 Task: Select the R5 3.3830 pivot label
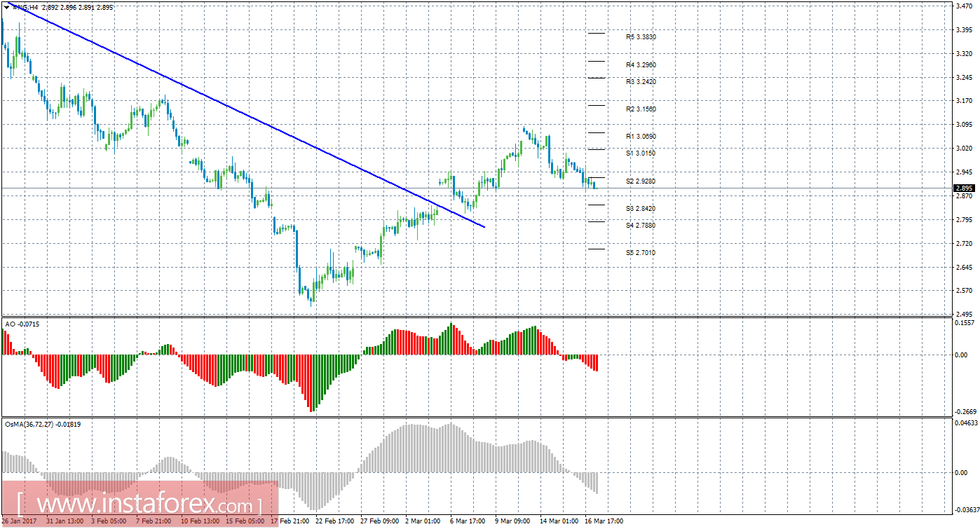pos(641,36)
